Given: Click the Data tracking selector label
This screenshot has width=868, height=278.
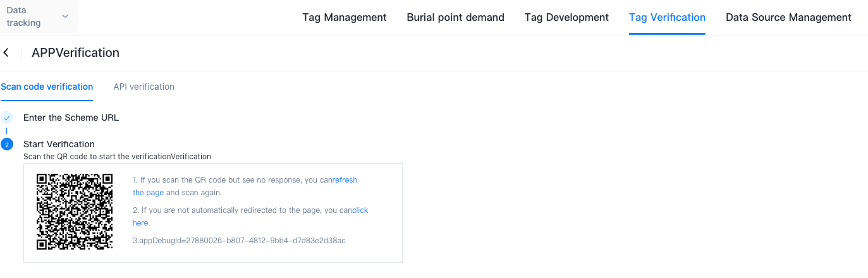Looking at the screenshot, I should [x=24, y=17].
